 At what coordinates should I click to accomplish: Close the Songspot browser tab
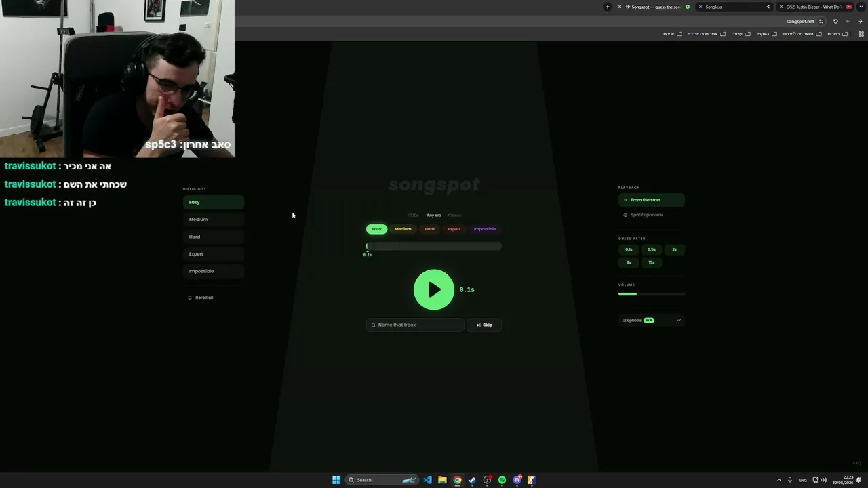click(619, 7)
